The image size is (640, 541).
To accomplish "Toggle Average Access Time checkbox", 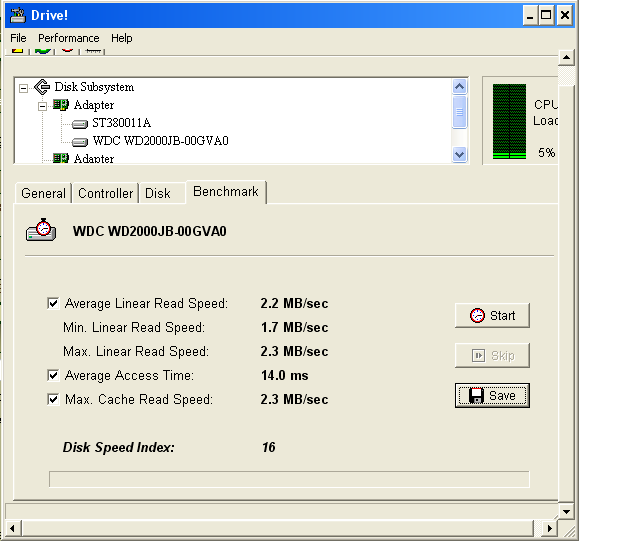I will pos(53,375).
